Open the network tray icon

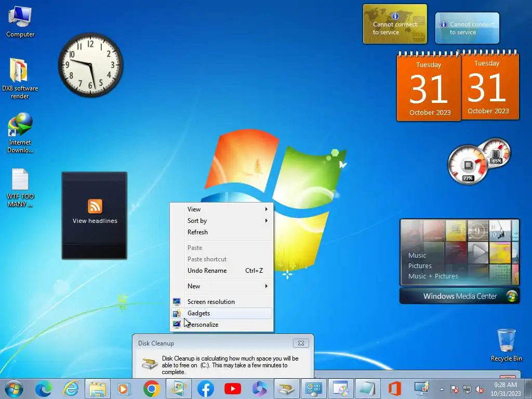coord(467,390)
